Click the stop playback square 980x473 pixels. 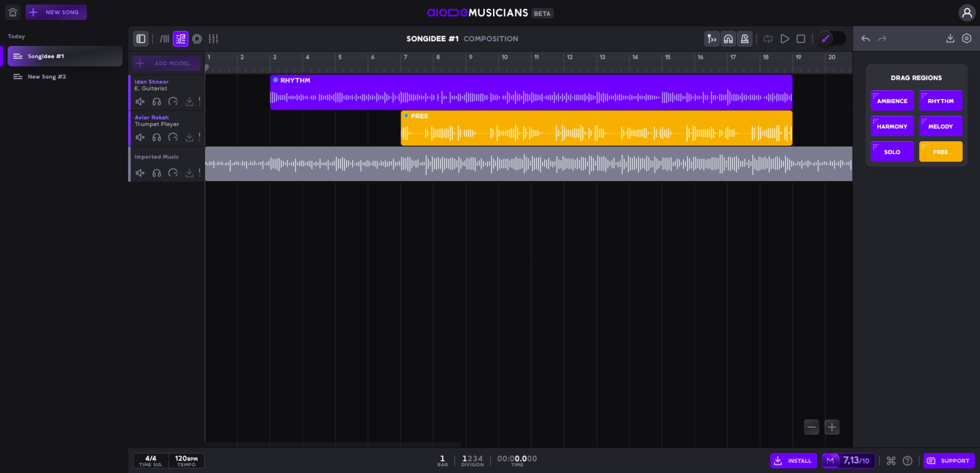tap(801, 39)
